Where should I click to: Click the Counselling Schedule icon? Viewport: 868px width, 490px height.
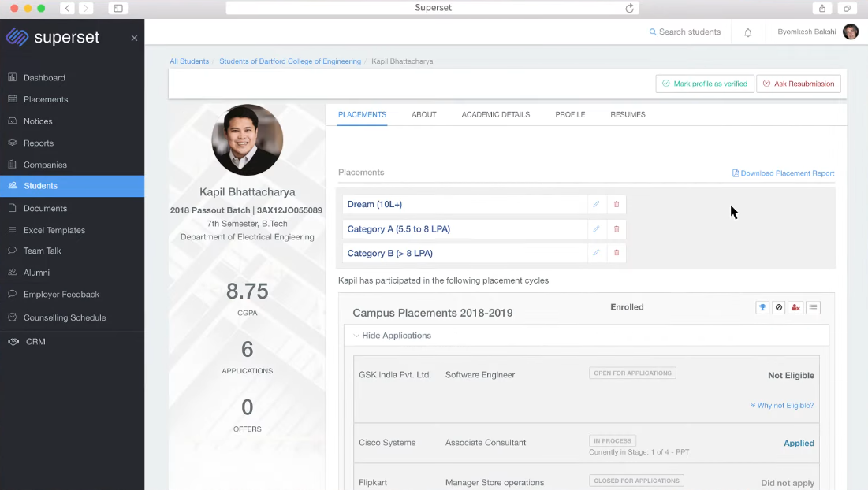pos(12,317)
